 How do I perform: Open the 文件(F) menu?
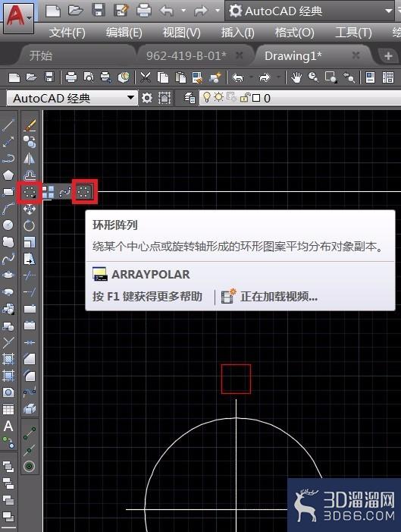(67, 33)
